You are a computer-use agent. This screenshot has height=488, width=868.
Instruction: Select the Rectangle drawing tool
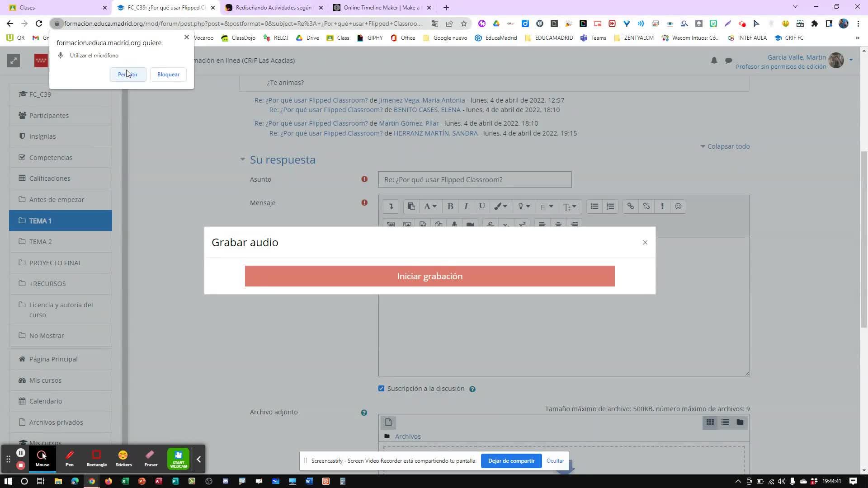coord(96,458)
